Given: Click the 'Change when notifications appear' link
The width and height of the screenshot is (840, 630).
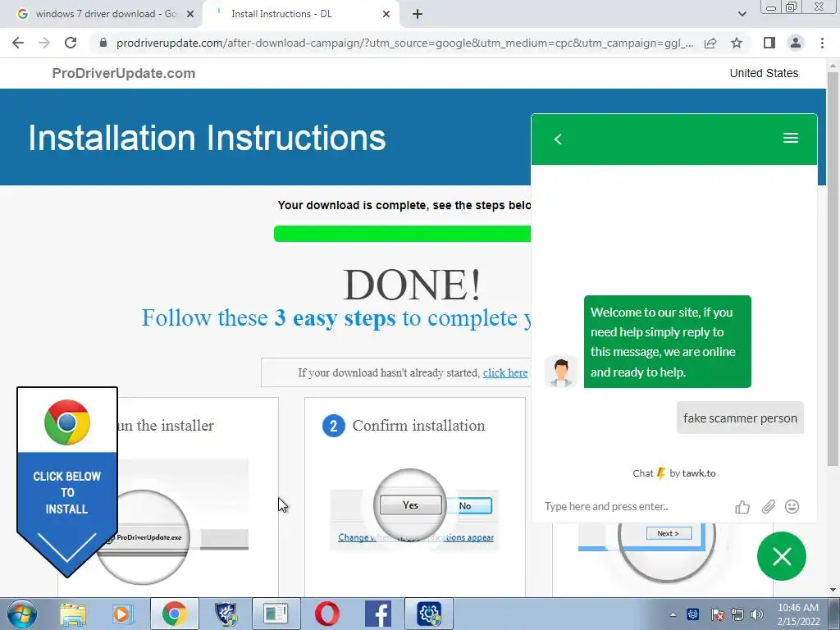Looking at the screenshot, I should [x=416, y=537].
